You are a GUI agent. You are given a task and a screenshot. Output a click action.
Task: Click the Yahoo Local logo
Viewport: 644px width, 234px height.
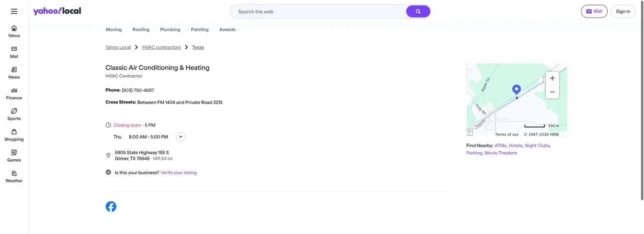(57, 11)
